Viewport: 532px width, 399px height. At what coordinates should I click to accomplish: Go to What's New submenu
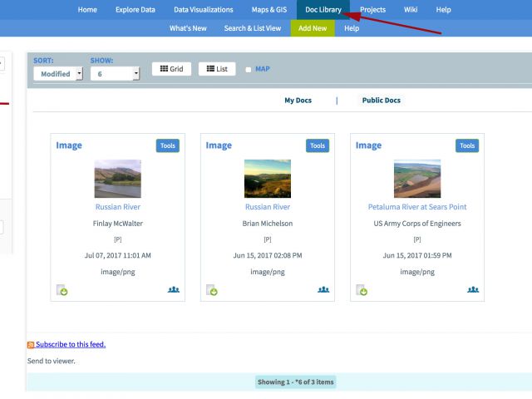(188, 28)
